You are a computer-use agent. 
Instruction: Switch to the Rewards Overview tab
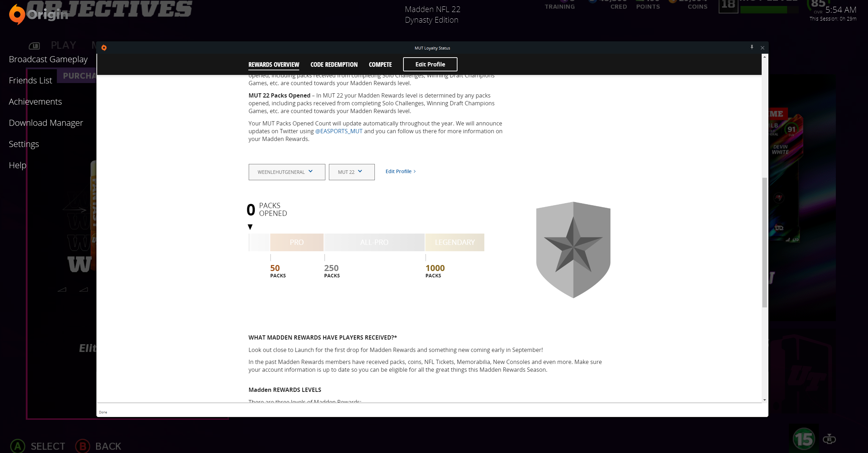point(274,65)
